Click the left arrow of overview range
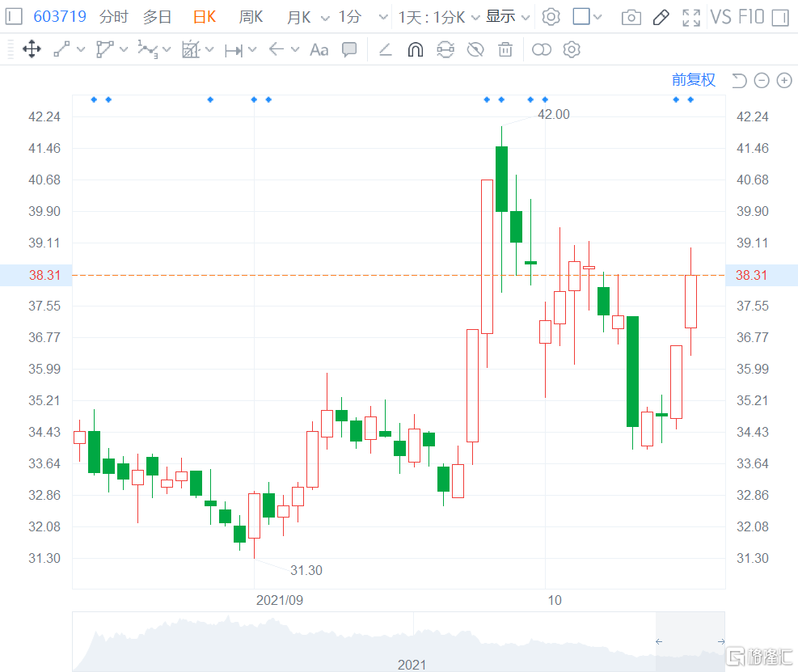The height and width of the screenshot is (672, 798). coord(659,641)
